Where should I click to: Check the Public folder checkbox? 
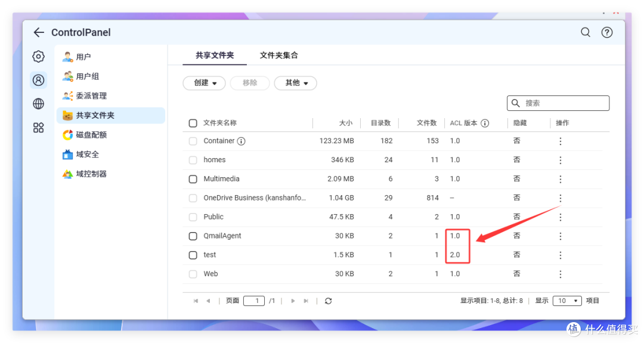point(193,217)
